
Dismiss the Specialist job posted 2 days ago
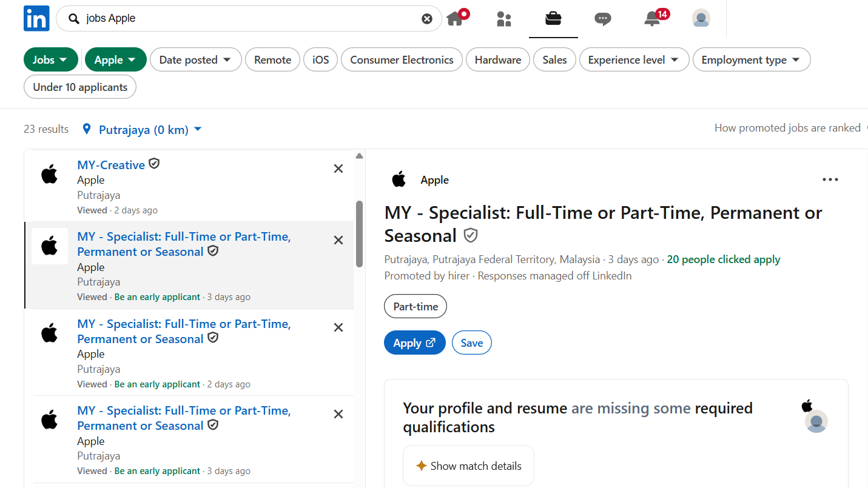click(x=338, y=327)
